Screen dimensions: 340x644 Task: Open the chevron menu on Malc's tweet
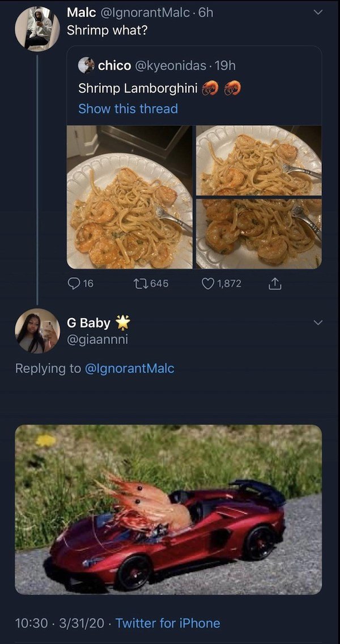[x=317, y=12]
